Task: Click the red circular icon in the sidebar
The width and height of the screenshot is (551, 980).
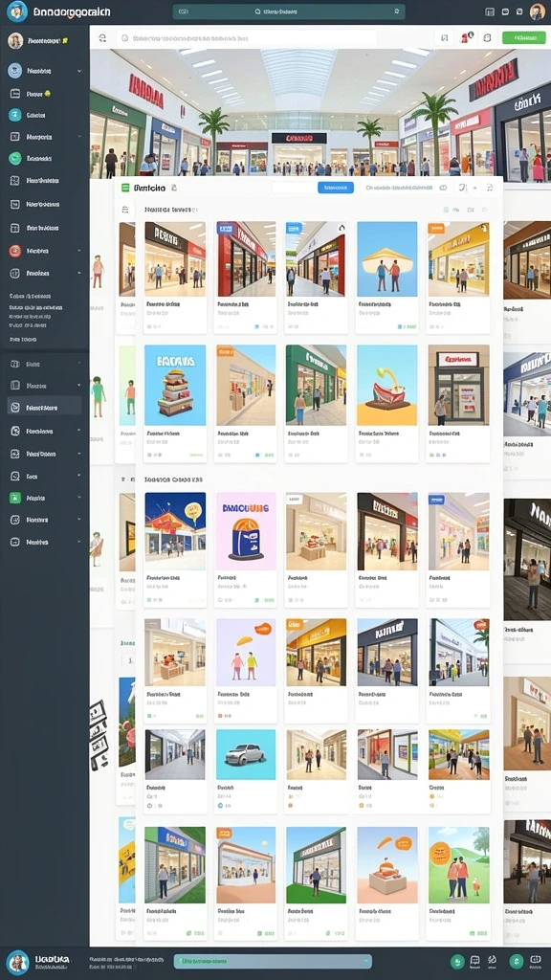Action: (x=15, y=251)
